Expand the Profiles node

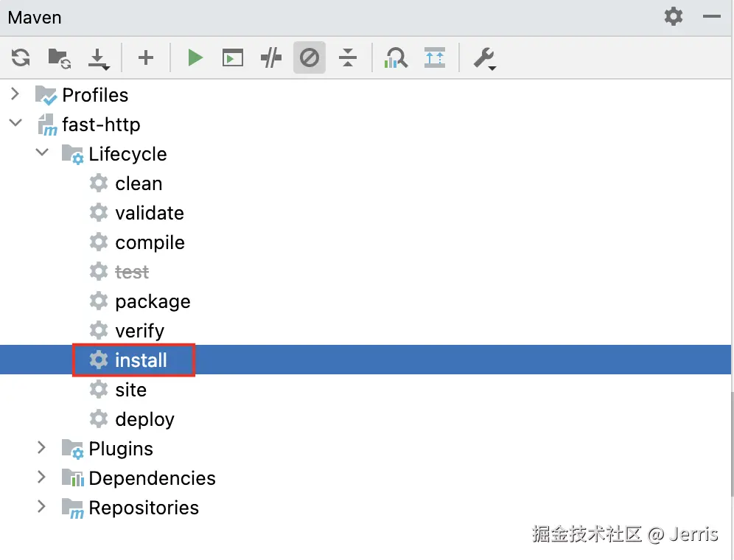[15, 94]
